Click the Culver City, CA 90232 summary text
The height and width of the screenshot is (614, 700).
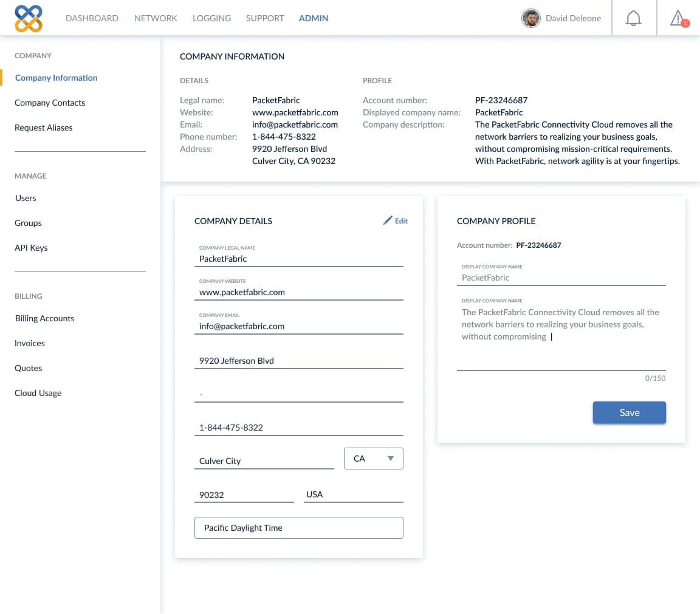[293, 161]
